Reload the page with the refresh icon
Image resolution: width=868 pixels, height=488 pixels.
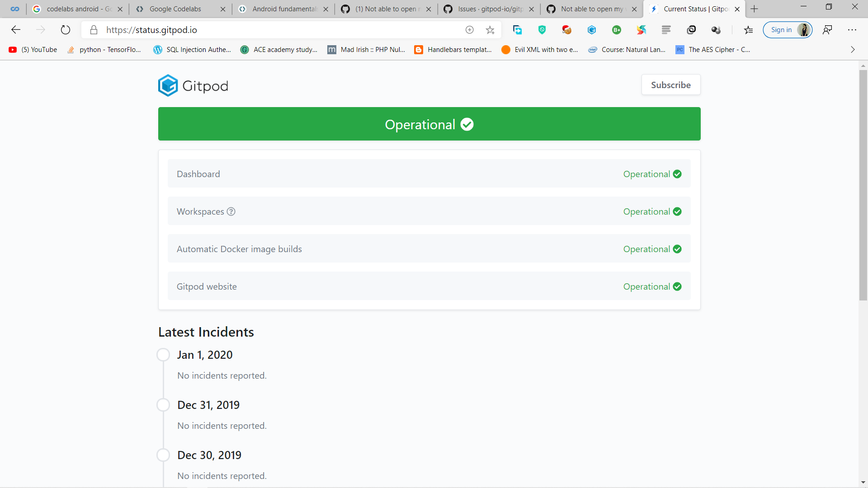(x=66, y=30)
